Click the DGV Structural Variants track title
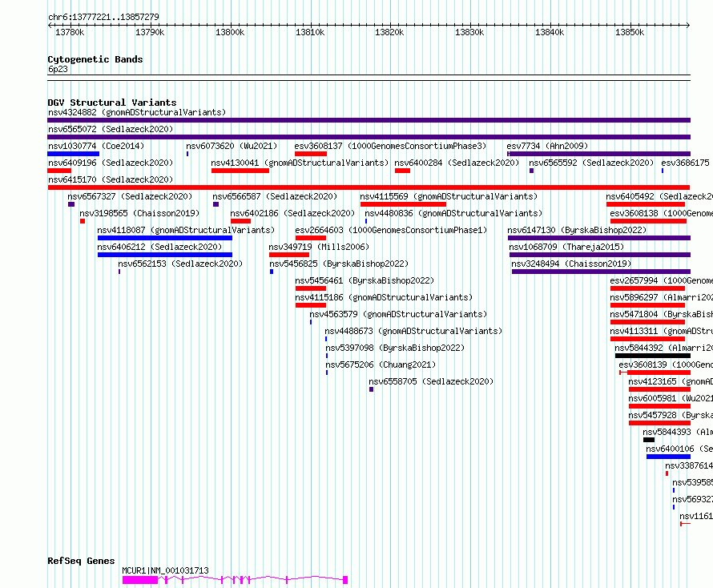This screenshot has width=713, height=588. coord(112,103)
